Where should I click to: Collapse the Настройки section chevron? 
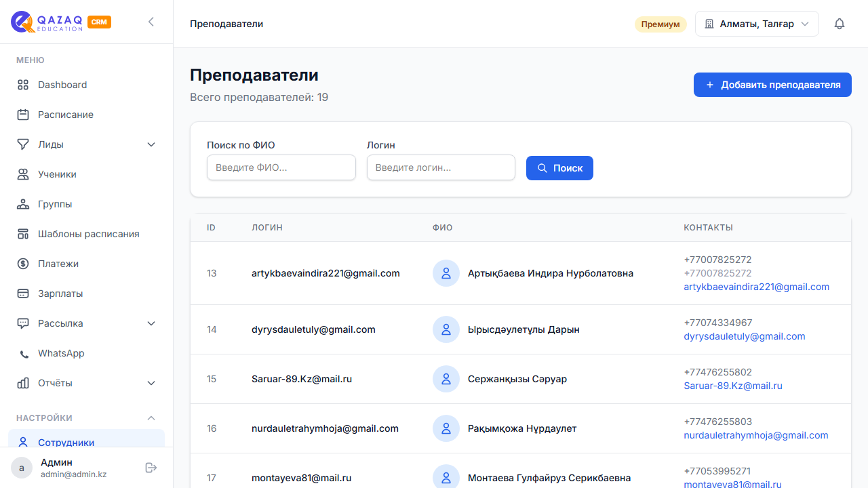coord(151,418)
